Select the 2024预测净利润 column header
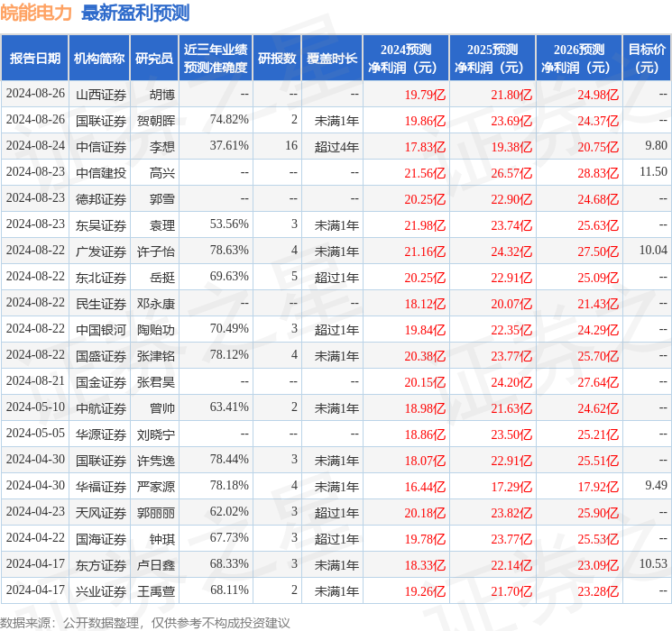The width and height of the screenshot is (672, 631). [406, 59]
